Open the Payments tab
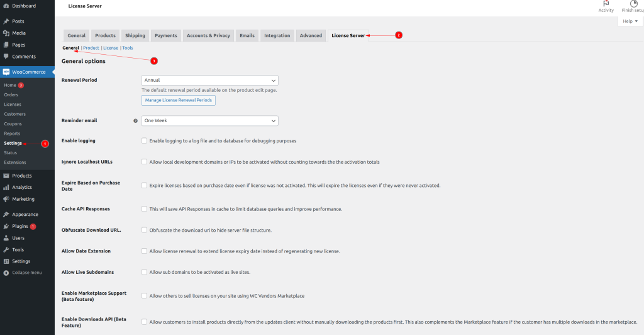 pyautogui.click(x=166, y=36)
